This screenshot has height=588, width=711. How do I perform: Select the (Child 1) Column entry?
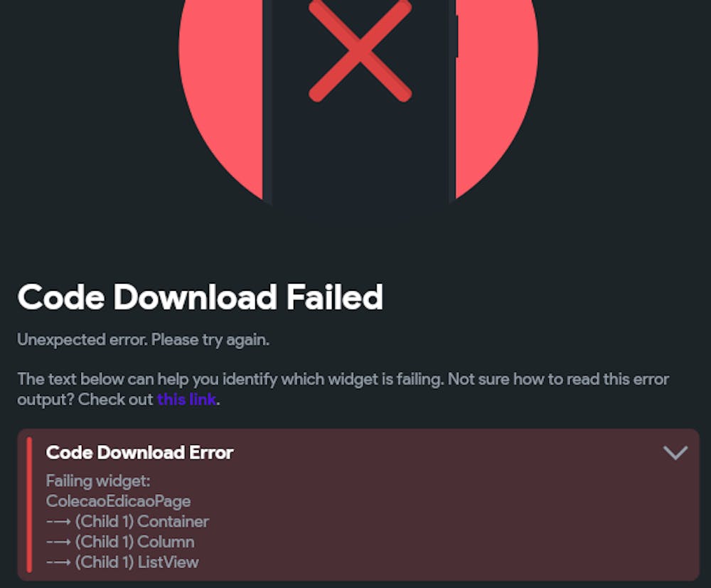tap(120, 542)
